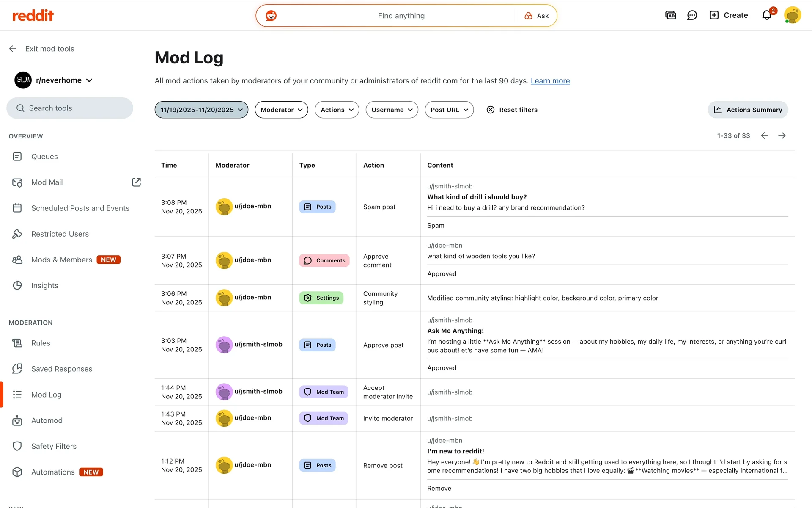Go to previous Mod Log page arrow
The image size is (812, 508).
[765, 135]
